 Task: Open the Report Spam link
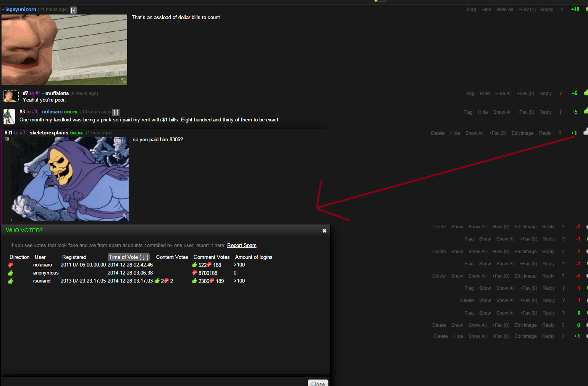(242, 245)
